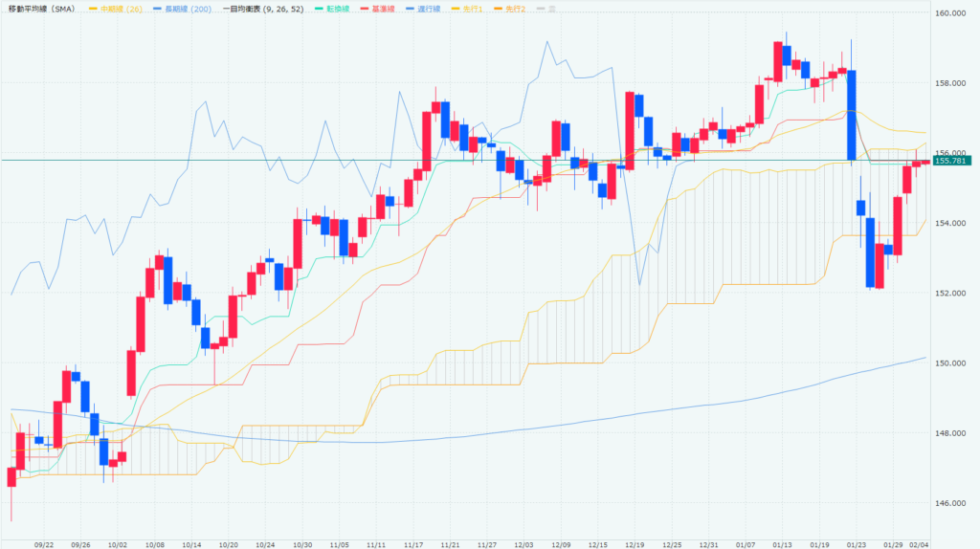This screenshot has height=549, width=980.
Task: Open the 一目均衡表 (9, 26, 52) settings label
Action: (x=265, y=9)
